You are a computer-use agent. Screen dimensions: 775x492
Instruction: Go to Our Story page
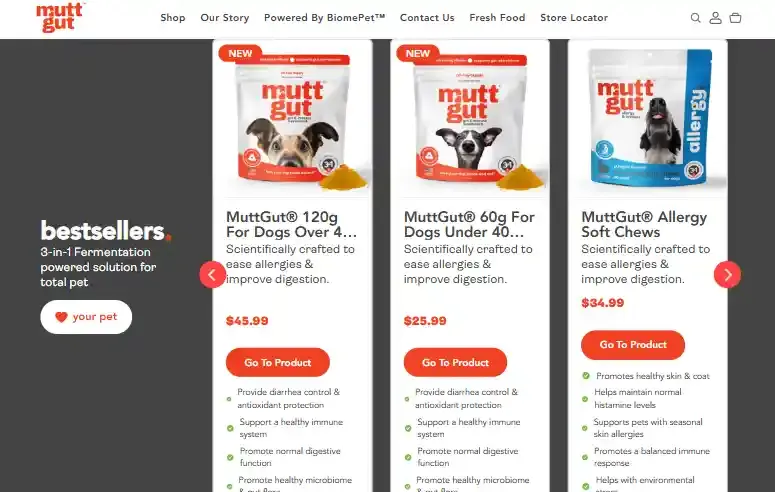(x=224, y=18)
